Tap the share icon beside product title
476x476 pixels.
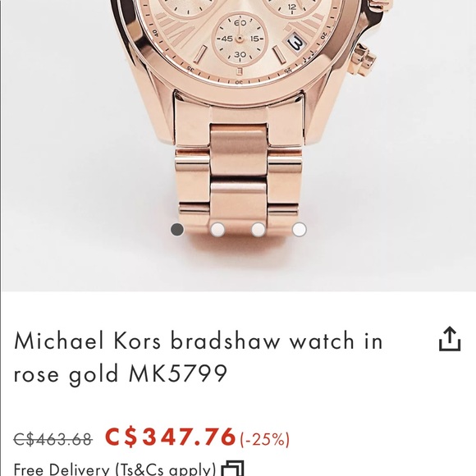(450, 339)
